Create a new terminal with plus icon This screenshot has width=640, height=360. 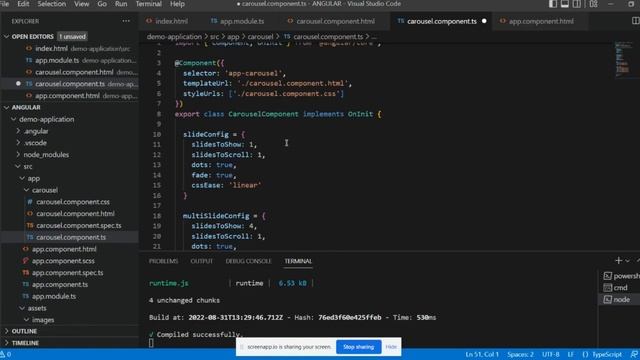pyautogui.click(x=618, y=260)
